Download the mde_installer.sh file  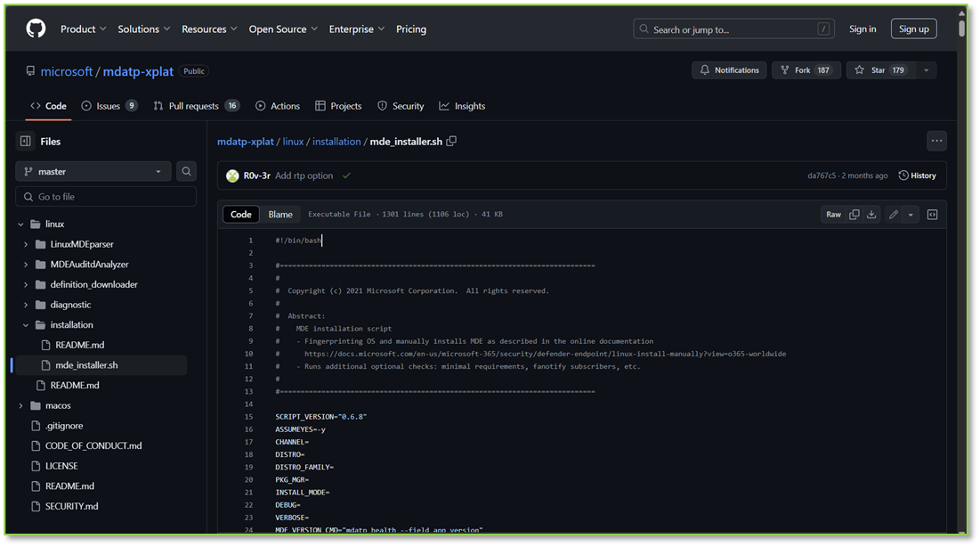click(x=871, y=214)
